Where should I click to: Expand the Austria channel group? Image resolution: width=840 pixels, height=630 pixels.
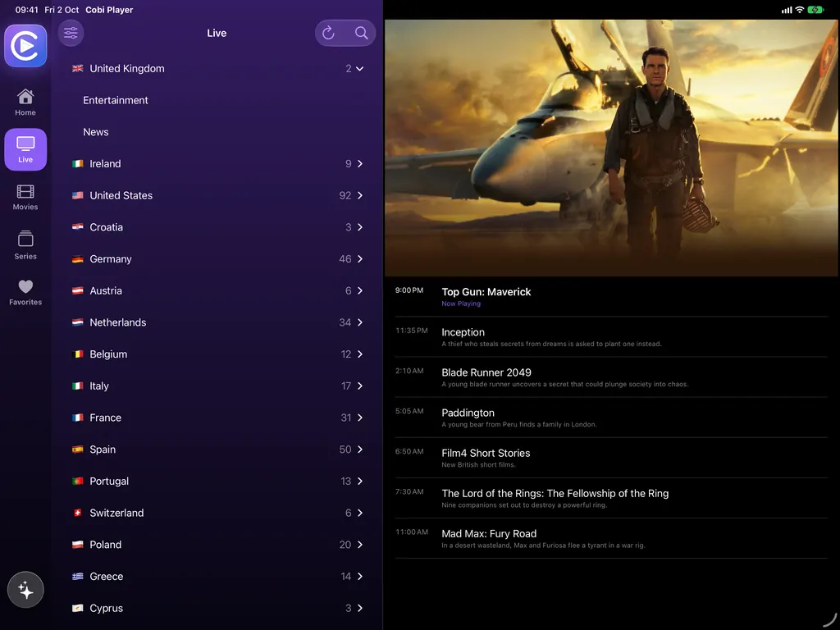(x=217, y=290)
